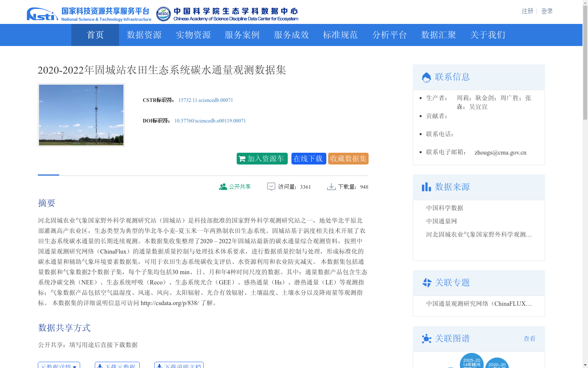Click the 下载元数据 button
The width and height of the screenshot is (588, 368).
117,365
